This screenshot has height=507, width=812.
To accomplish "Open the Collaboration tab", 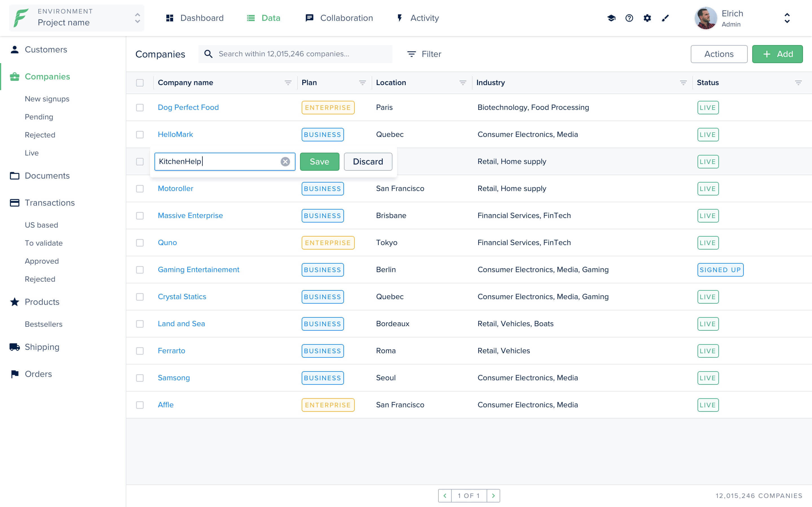I will point(339,18).
